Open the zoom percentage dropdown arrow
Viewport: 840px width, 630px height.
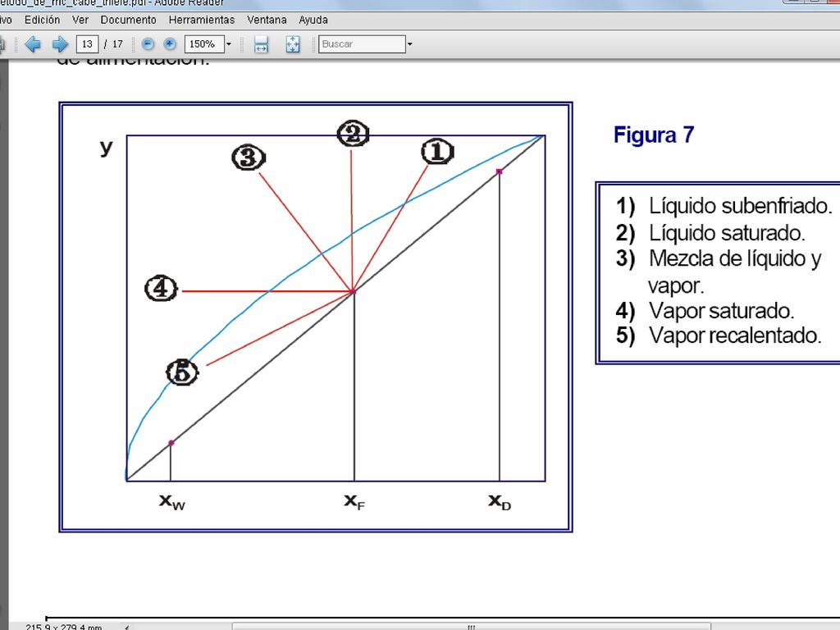point(229,44)
